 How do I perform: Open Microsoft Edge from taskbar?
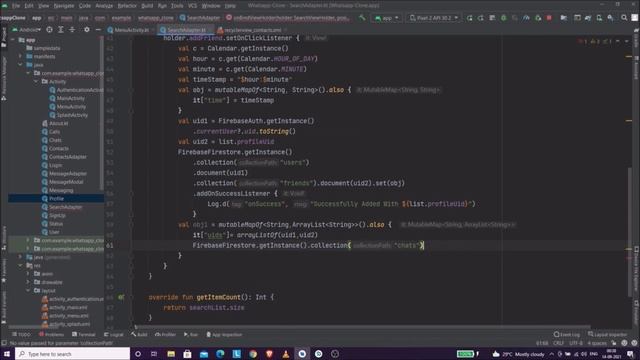coord(220,354)
